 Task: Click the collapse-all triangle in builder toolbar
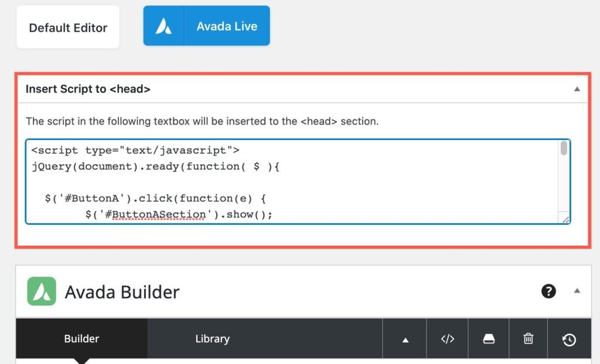(x=405, y=339)
